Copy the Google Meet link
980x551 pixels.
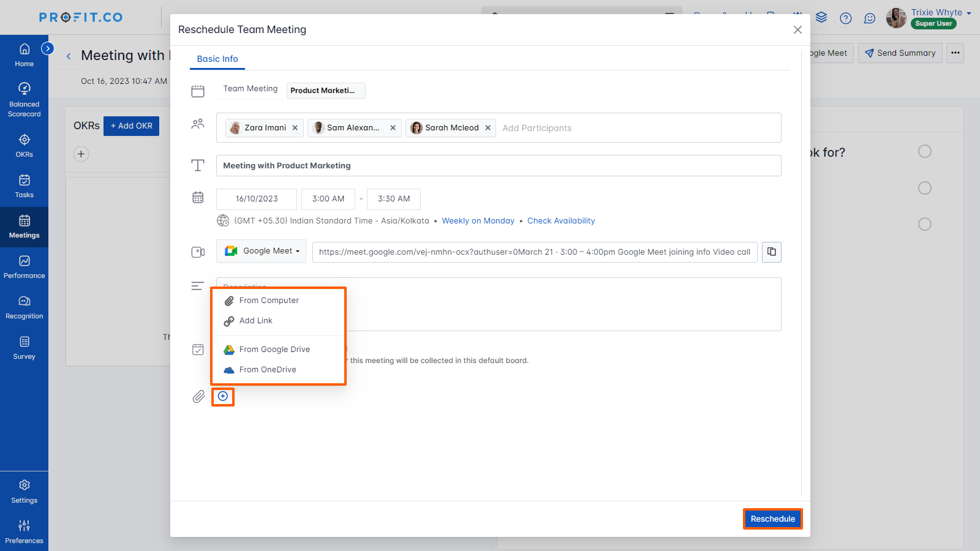[x=771, y=252]
